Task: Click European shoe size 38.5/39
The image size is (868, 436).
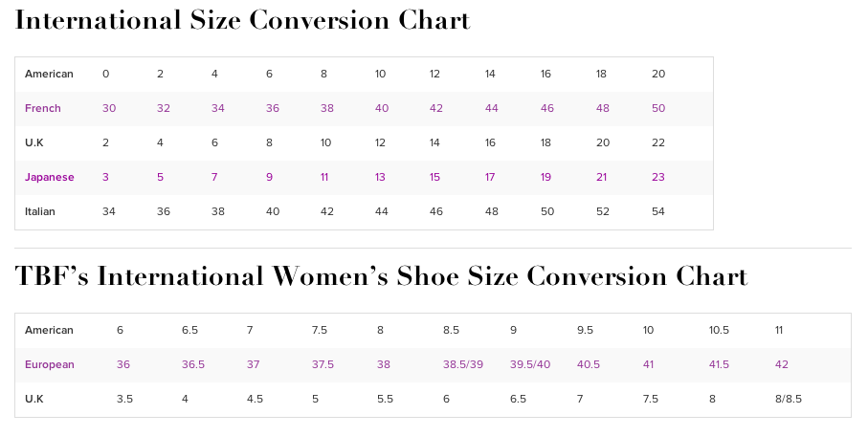Action: 463,365
